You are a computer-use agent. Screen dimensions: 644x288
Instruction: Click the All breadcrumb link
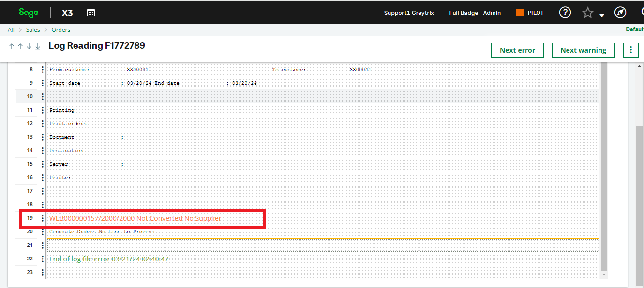click(x=11, y=29)
